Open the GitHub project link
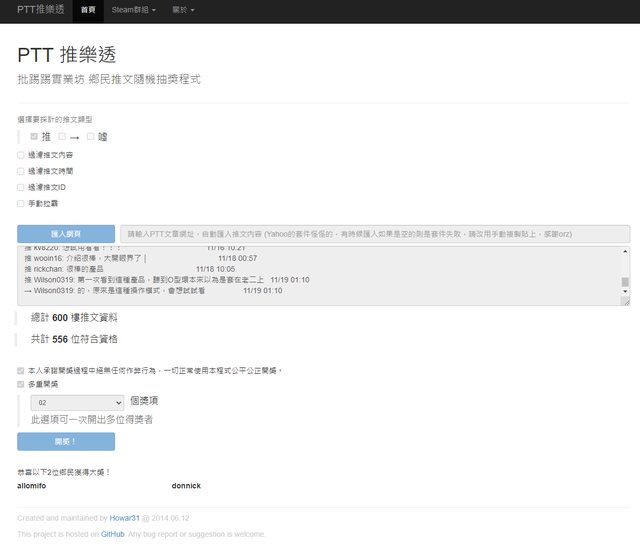Viewport: 640px width, 547px height. click(x=113, y=534)
